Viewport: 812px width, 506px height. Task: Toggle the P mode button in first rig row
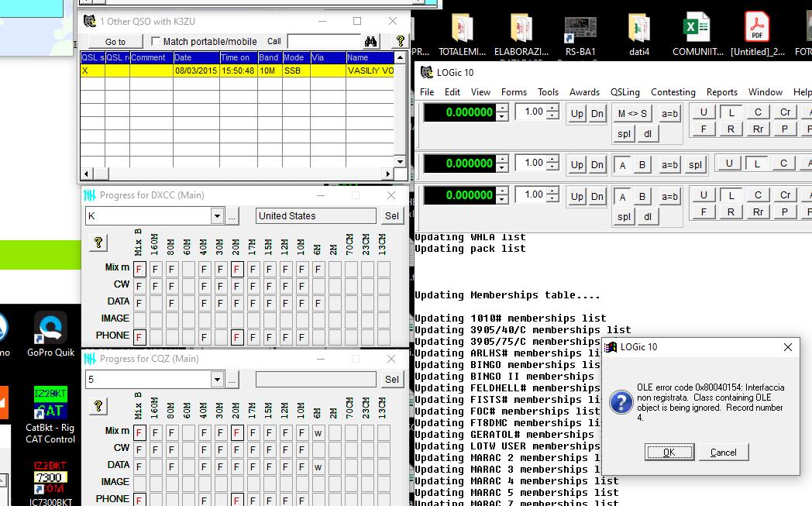coord(785,129)
